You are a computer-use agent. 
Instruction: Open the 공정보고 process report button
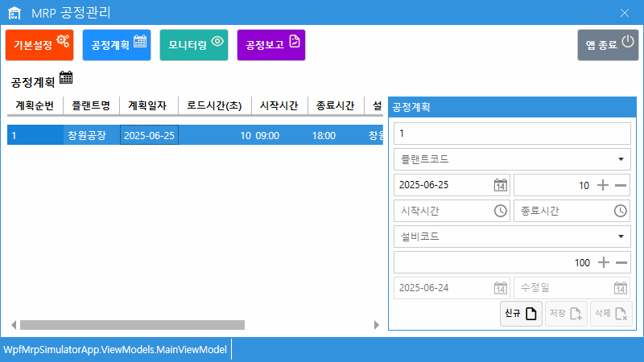(271, 45)
